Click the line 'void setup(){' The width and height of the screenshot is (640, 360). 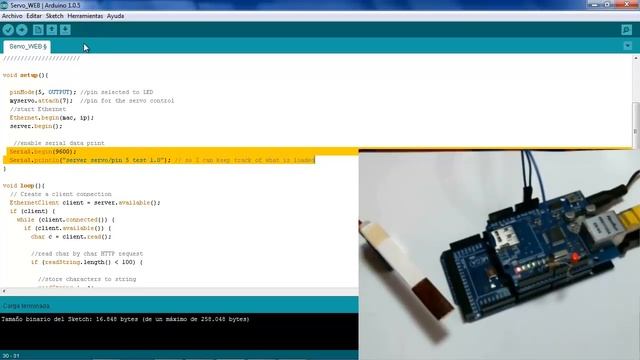tap(25, 75)
